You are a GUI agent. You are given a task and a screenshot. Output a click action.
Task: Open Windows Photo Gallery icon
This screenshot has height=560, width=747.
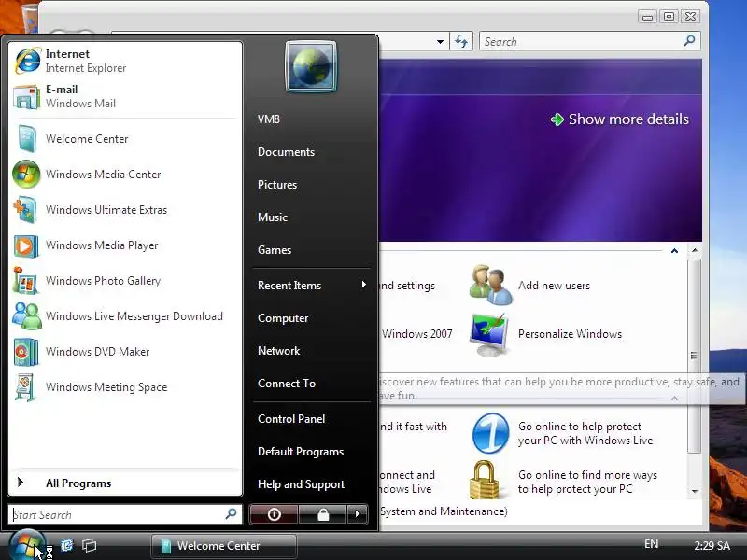[25, 281]
